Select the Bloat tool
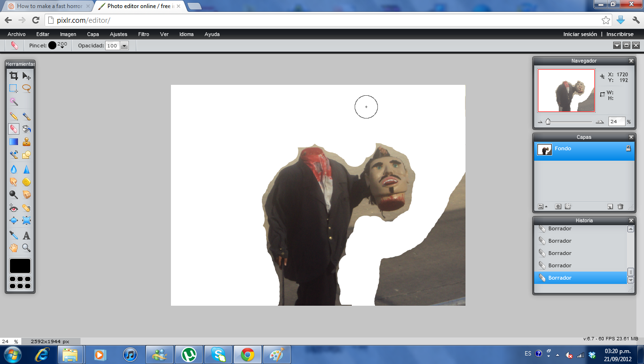Viewport: 644px width, 364px height. click(14, 220)
